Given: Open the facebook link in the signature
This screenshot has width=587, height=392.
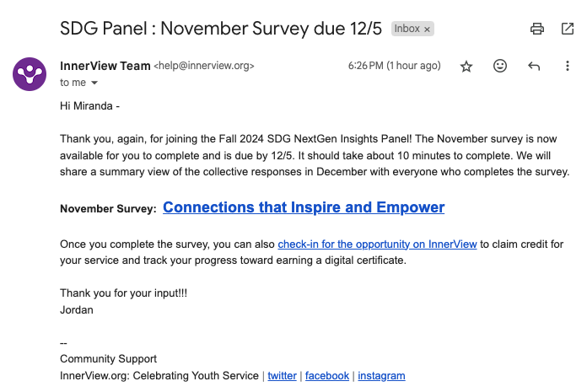Looking at the screenshot, I should point(326,376).
